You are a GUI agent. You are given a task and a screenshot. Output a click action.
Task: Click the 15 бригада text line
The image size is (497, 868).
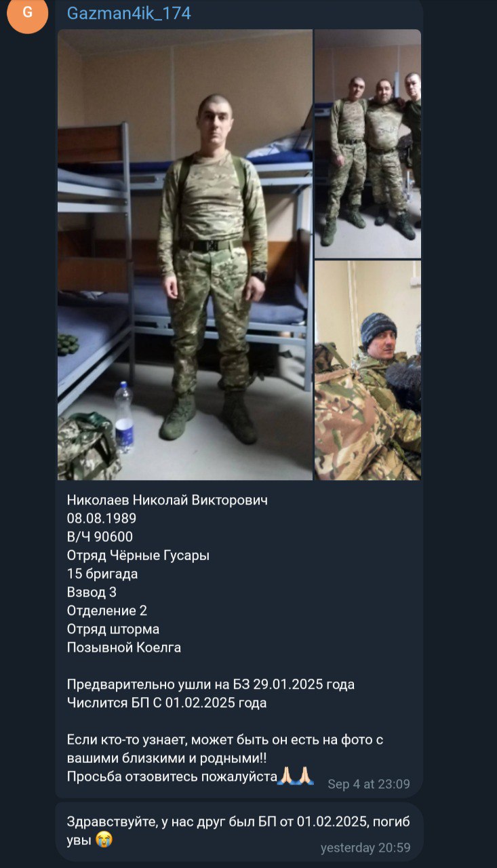click(x=102, y=574)
